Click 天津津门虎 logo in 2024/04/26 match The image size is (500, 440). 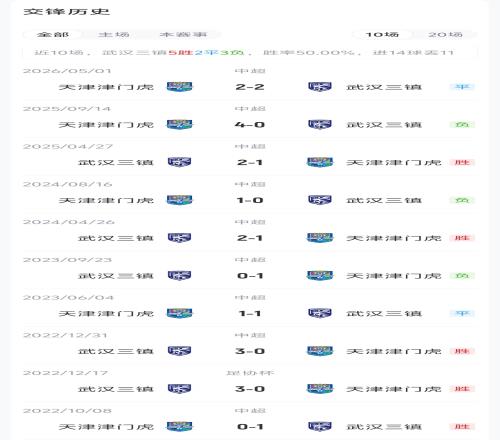point(320,238)
